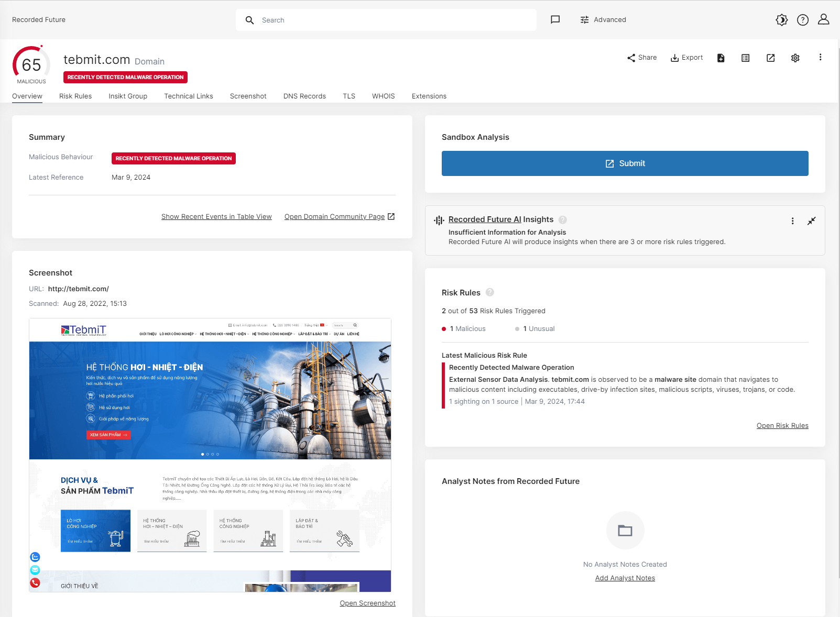Image resolution: width=840 pixels, height=617 pixels.
Task: Click the tebmit.com website screenshot thumbnail
Action: tap(210, 455)
